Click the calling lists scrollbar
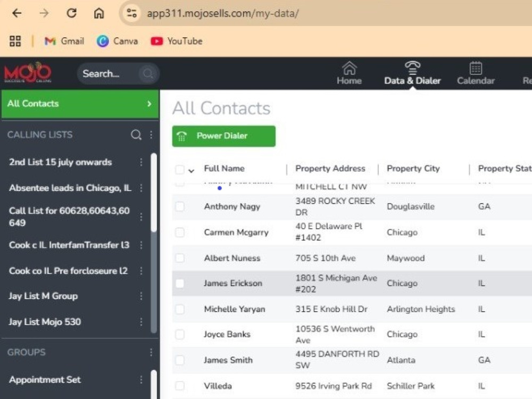This screenshot has height=399, width=532. 154,193
